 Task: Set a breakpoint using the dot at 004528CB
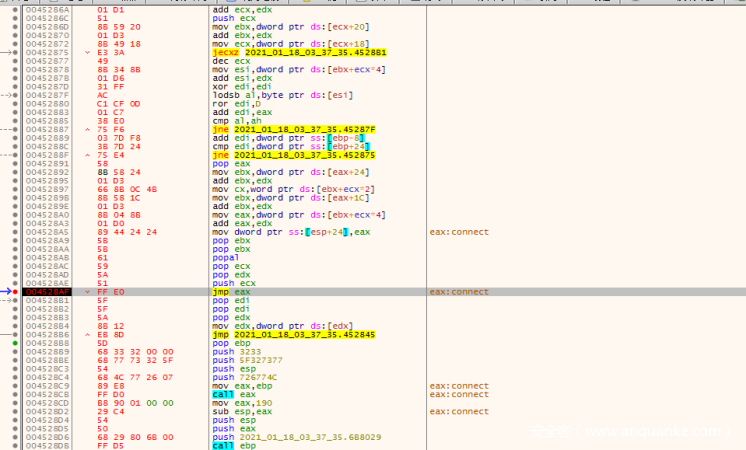coord(13,394)
